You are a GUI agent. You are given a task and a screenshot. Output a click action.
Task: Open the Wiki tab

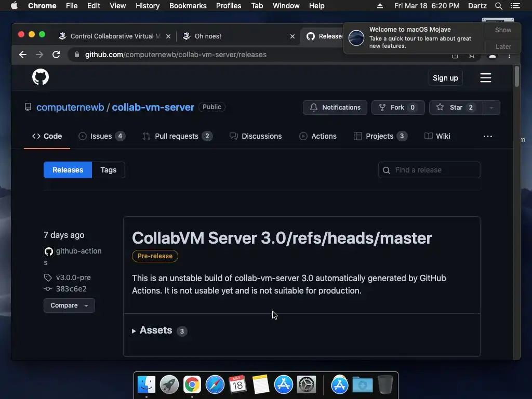click(437, 137)
